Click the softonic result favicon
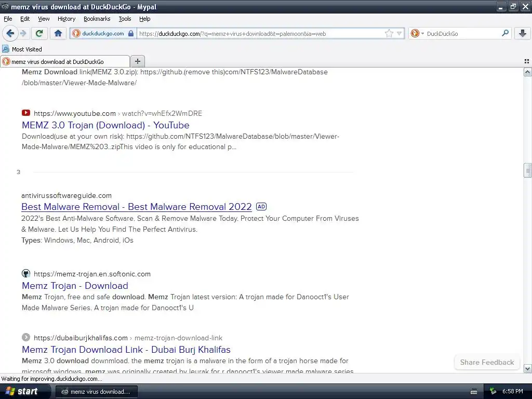This screenshot has width=532, height=399. 26,273
